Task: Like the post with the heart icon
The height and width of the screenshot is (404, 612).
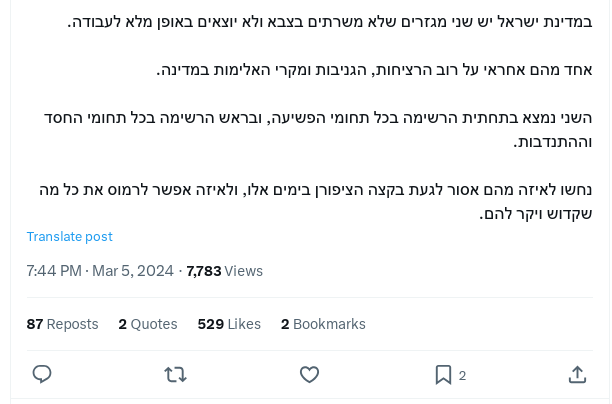Action: 309,374
